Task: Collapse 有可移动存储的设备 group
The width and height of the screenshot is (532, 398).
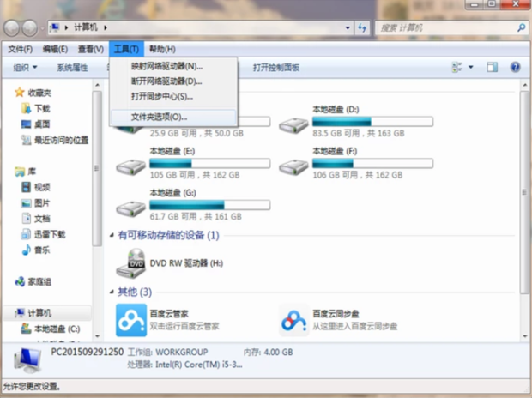Action: (x=112, y=235)
